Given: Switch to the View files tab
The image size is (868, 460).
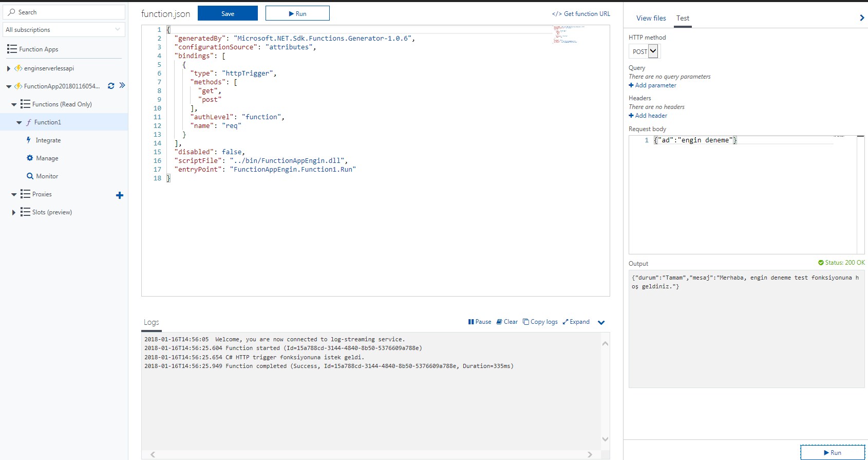Looking at the screenshot, I should pos(651,18).
